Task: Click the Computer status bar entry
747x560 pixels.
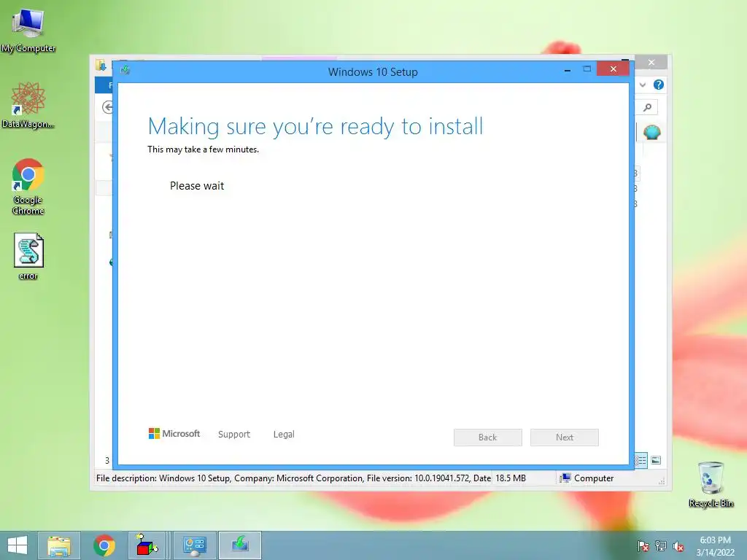Action: (x=587, y=478)
